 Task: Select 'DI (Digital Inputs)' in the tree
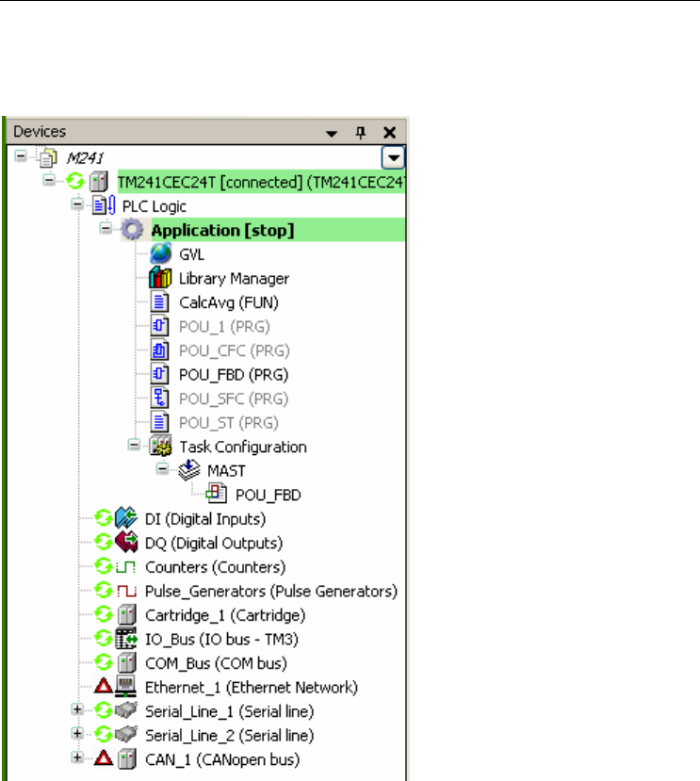click(205, 519)
